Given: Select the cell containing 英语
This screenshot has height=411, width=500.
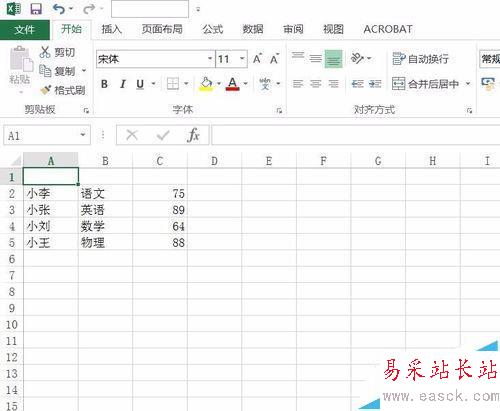Looking at the screenshot, I should [105, 210].
